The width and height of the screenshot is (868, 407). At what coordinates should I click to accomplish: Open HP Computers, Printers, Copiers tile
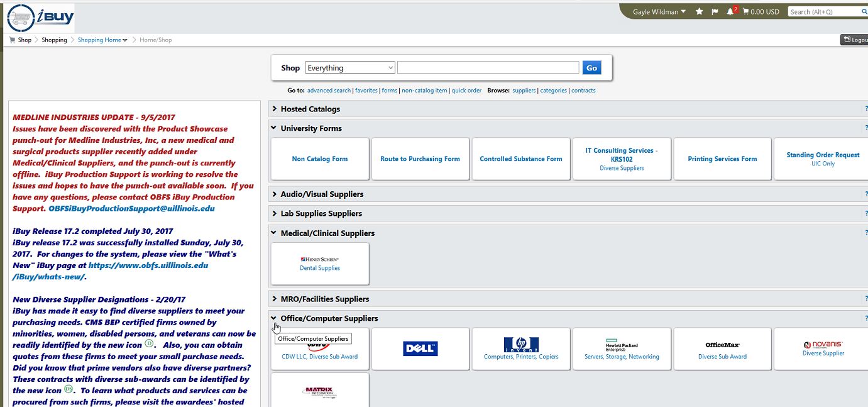click(x=521, y=348)
